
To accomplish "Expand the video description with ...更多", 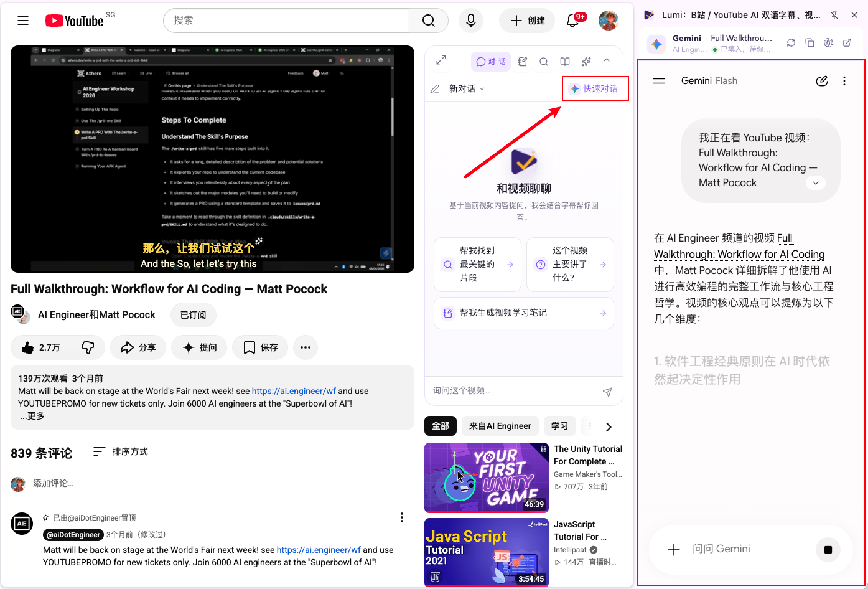I will [x=32, y=416].
